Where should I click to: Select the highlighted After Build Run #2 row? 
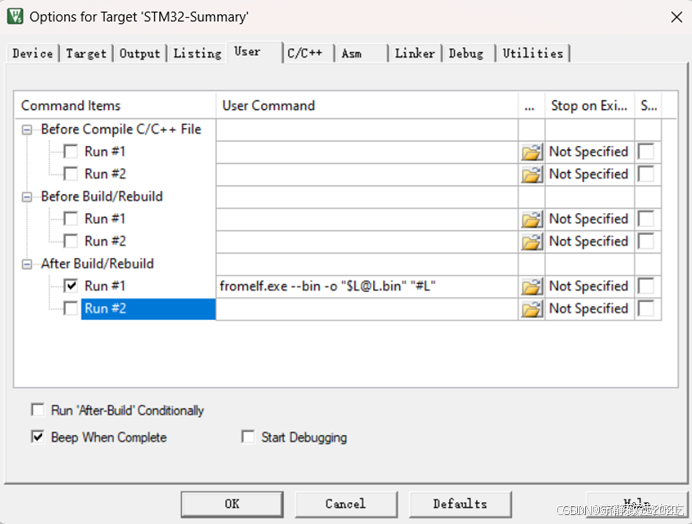pos(148,309)
